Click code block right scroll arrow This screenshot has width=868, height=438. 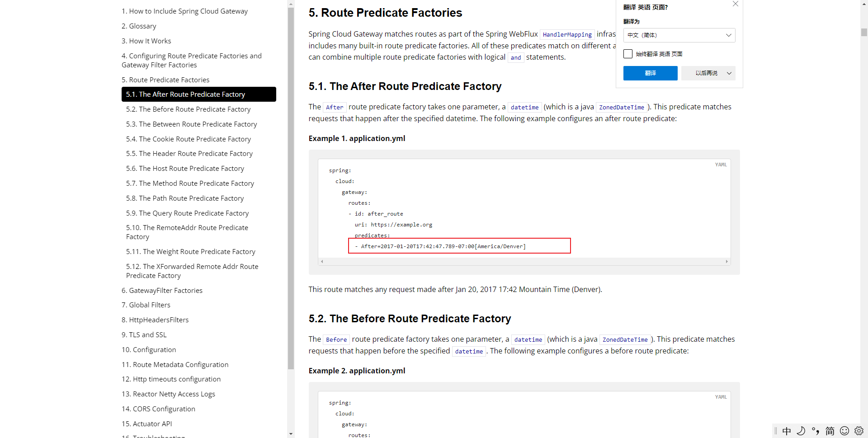pos(726,261)
